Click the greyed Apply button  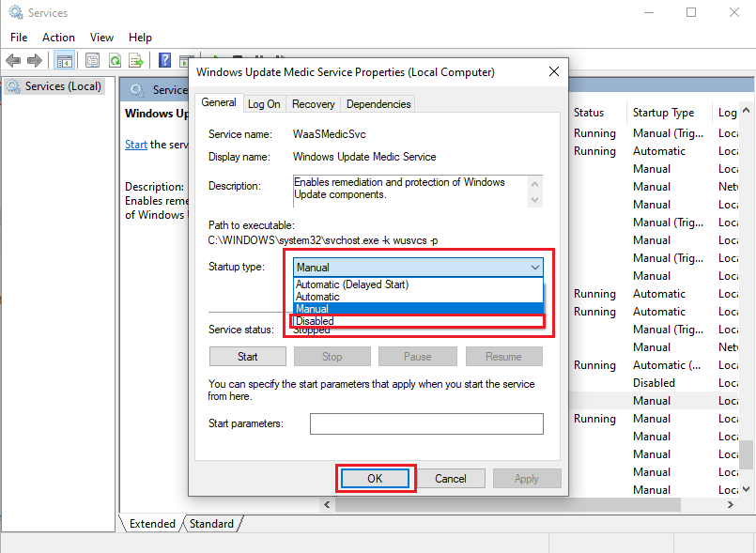click(x=527, y=478)
